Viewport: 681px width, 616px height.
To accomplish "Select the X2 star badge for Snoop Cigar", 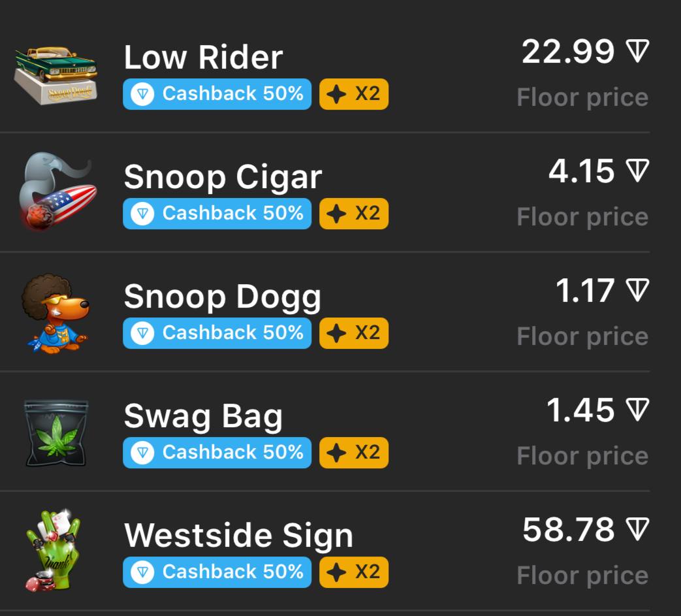I will tap(354, 214).
